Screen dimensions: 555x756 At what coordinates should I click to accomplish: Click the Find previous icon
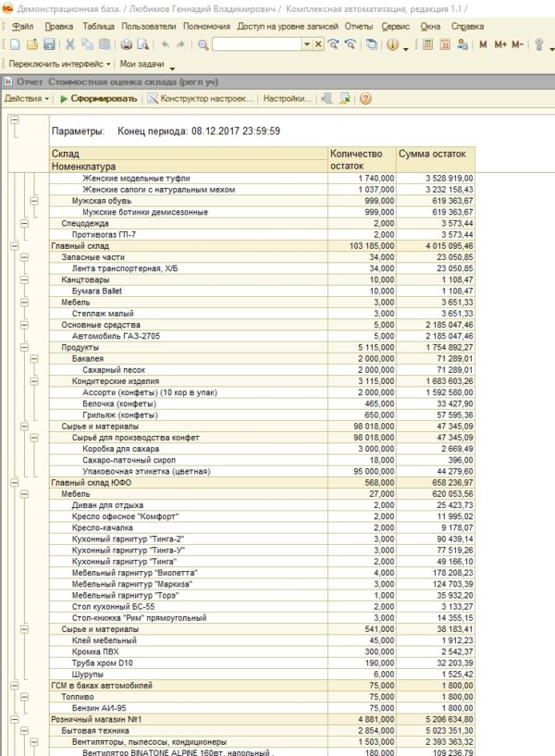click(351, 44)
